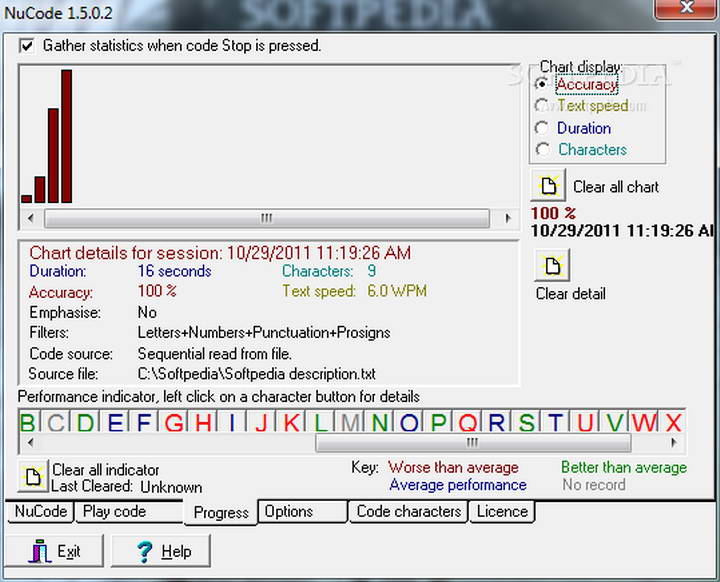Go to the Options tab
720x582 pixels.
pos(303,511)
